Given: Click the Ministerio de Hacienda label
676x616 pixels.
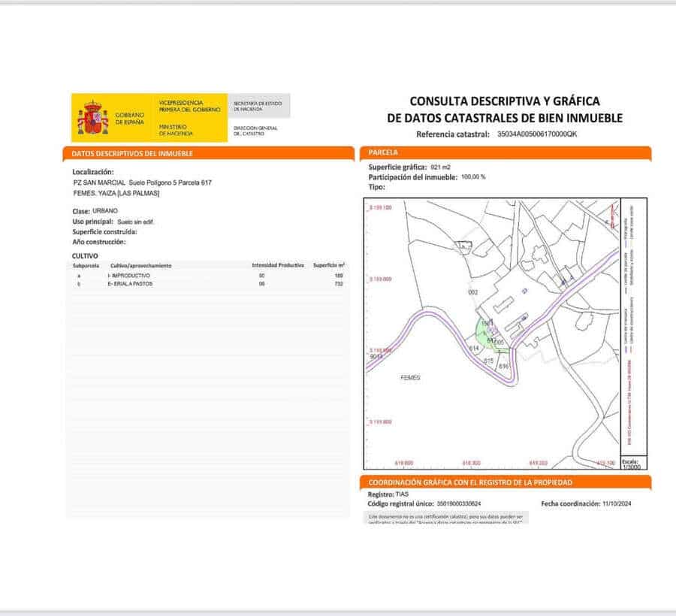Looking at the screenshot, I should (x=176, y=130).
